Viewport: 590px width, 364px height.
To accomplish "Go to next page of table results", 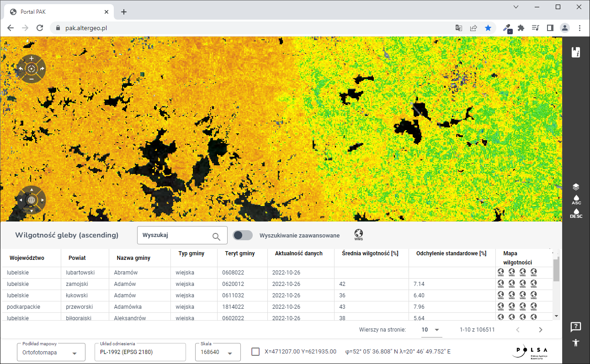I will point(541,330).
